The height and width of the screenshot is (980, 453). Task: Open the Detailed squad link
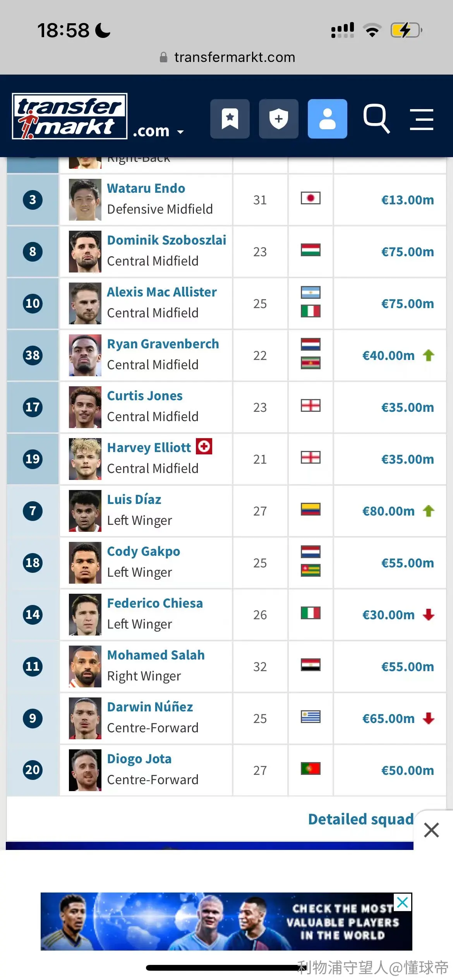click(x=361, y=819)
